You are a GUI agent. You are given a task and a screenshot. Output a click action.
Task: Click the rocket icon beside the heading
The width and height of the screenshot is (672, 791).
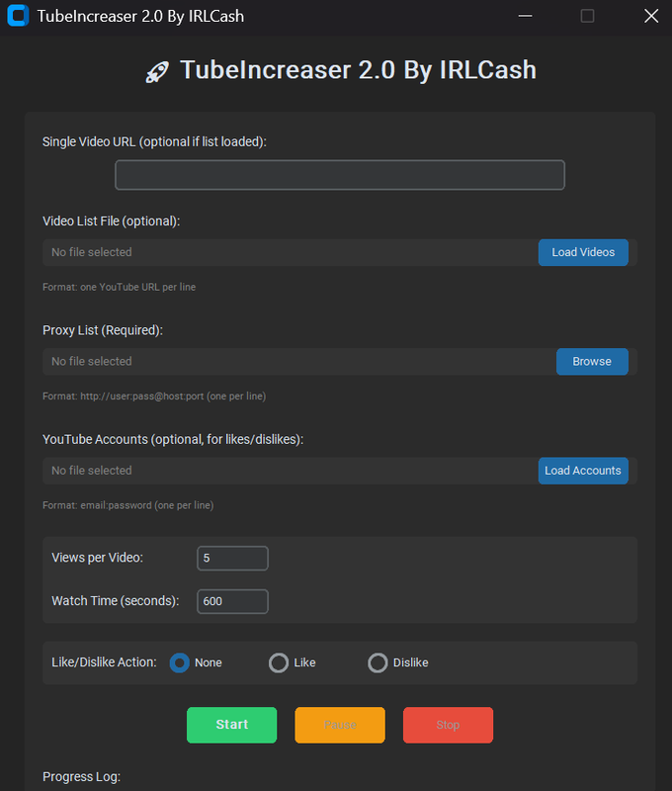pyautogui.click(x=157, y=72)
